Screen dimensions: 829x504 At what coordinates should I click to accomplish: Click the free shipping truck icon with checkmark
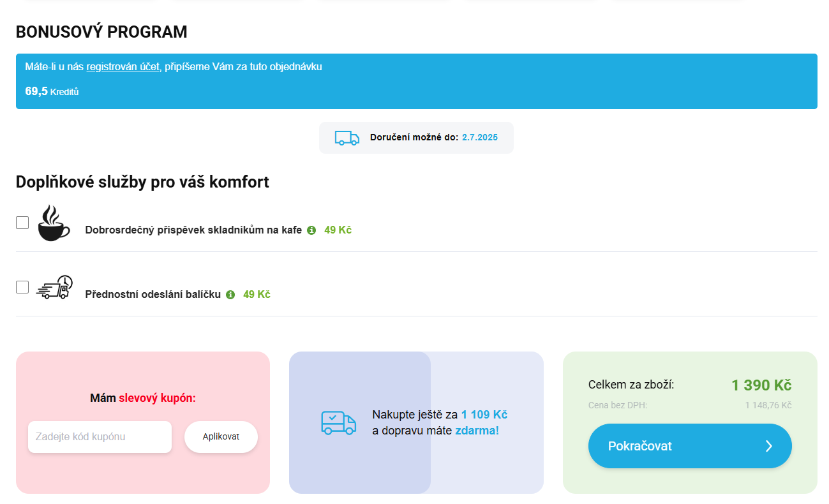click(x=338, y=422)
